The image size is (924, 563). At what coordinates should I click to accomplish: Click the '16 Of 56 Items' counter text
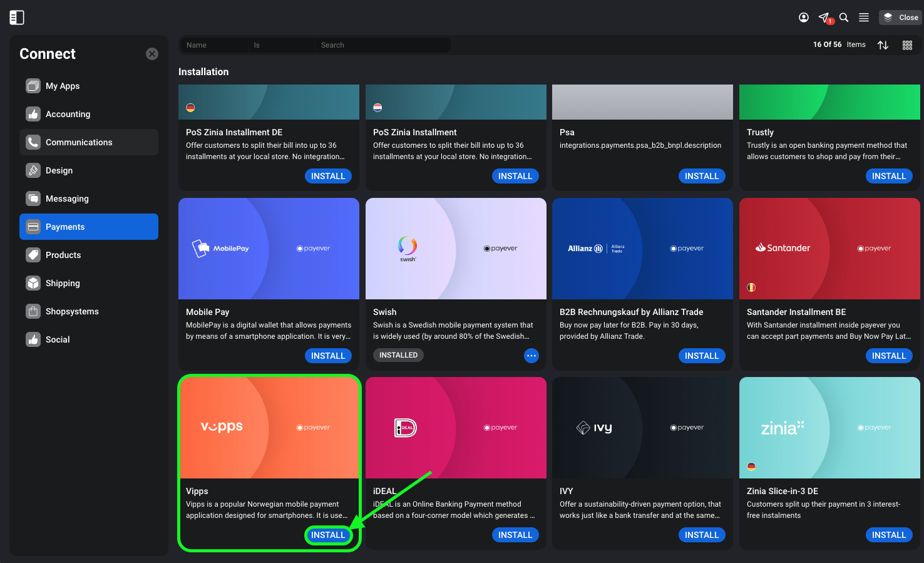tap(839, 44)
